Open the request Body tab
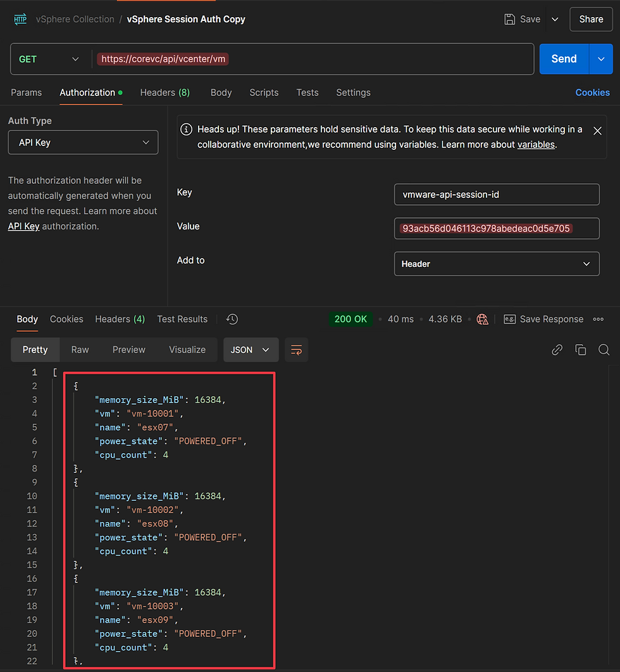The width and height of the screenshot is (620, 672). (221, 92)
